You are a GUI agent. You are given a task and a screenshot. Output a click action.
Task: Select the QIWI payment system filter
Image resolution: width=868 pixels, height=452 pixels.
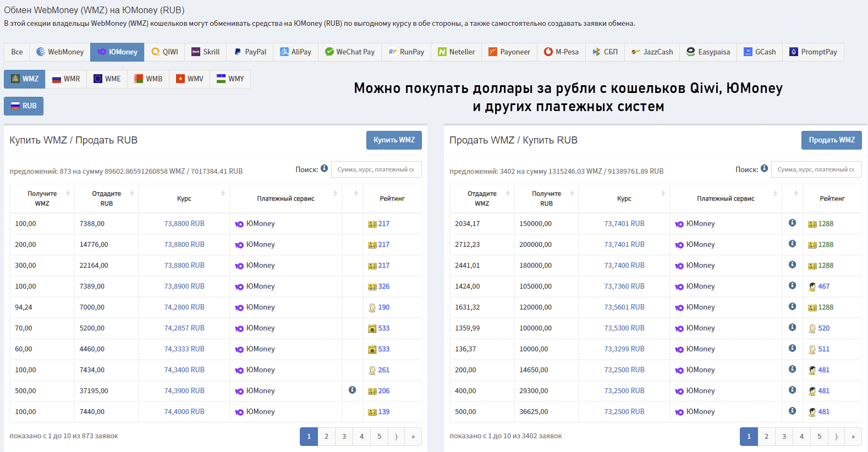point(164,52)
